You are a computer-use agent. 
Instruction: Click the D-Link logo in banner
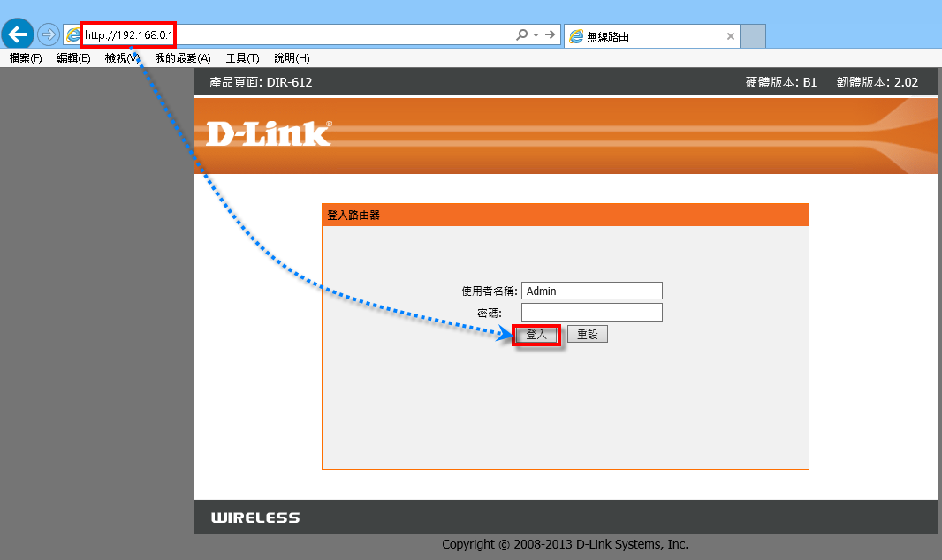269,133
